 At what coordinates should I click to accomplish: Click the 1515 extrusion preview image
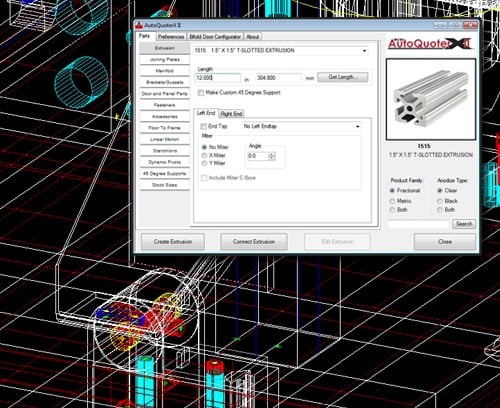(x=431, y=99)
